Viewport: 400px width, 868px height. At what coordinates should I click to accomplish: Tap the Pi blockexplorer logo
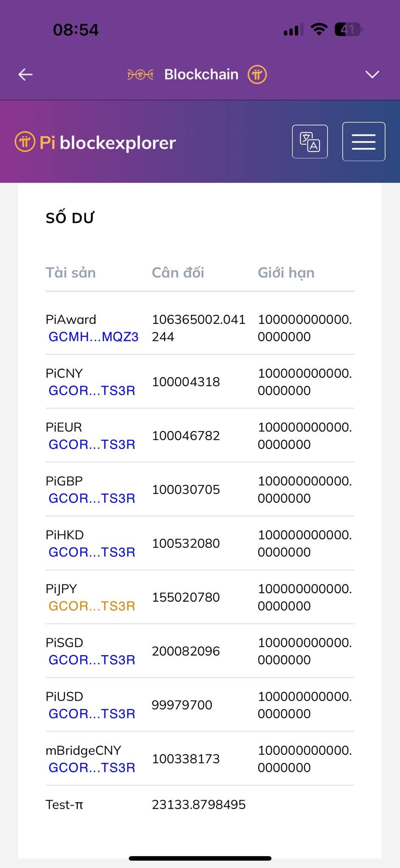(95, 142)
